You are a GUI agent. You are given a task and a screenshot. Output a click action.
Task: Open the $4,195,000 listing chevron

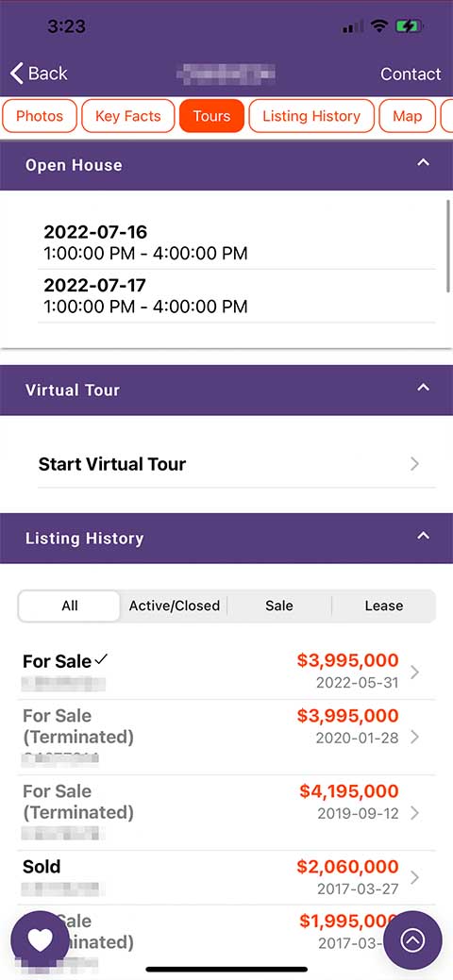point(414,813)
